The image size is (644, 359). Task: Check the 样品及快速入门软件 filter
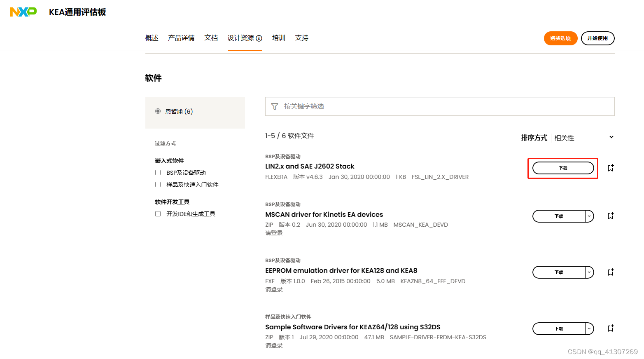(x=158, y=184)
